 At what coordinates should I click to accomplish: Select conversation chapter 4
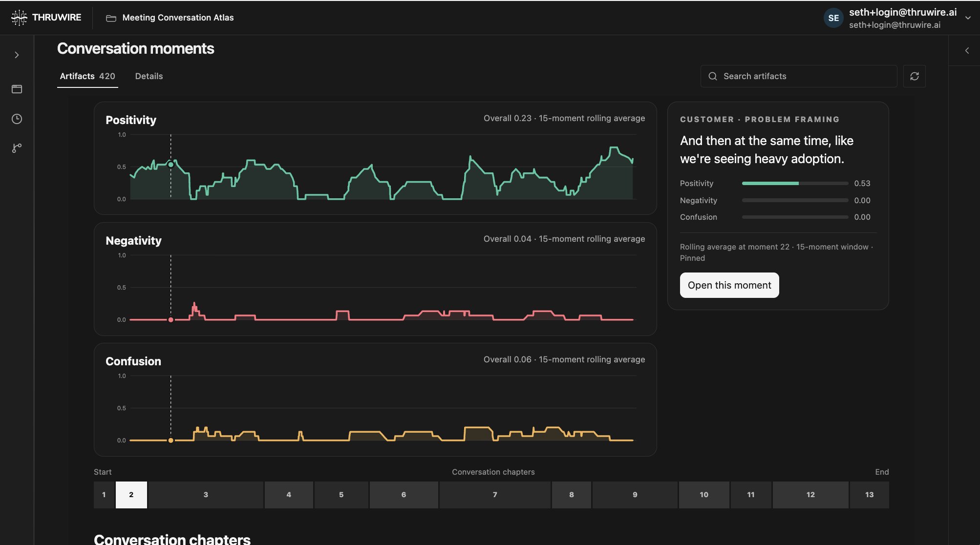click(289, 495)
